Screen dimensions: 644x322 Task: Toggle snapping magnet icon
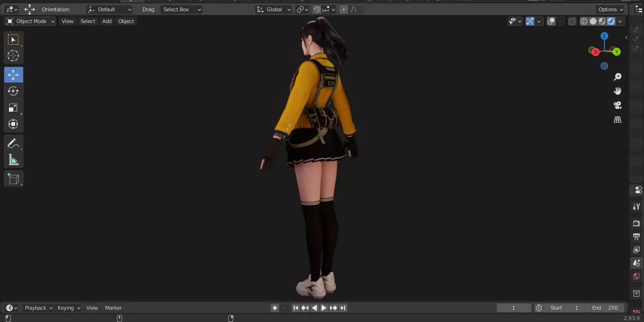click(317, 9)
